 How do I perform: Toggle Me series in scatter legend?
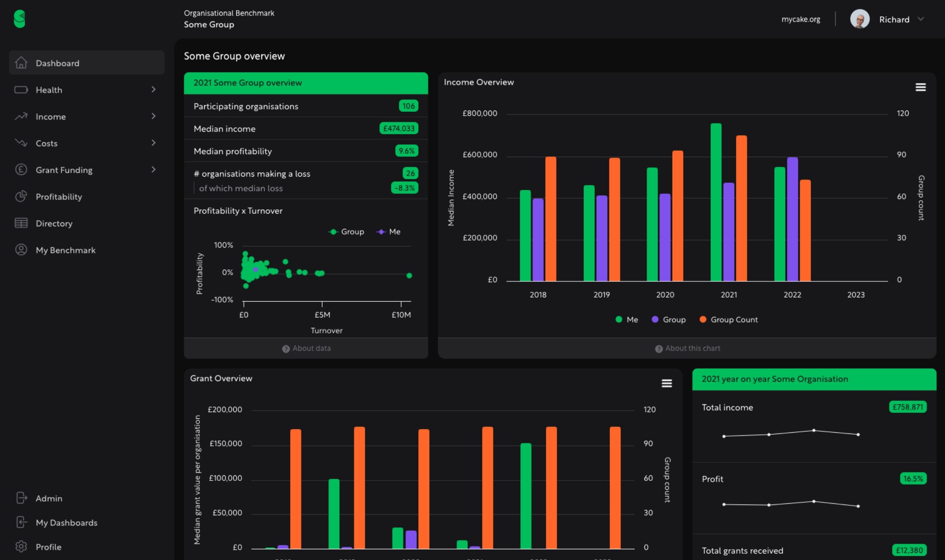(x=388, y=232)
